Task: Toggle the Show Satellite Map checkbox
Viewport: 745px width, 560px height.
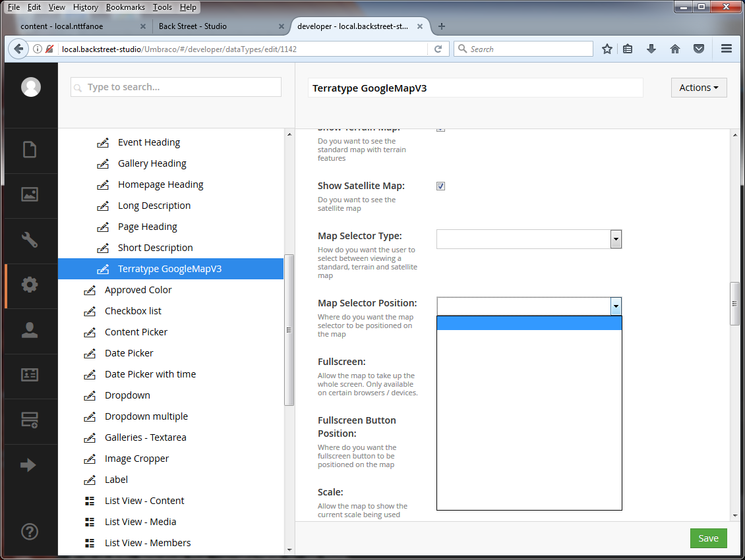Action: (x=440, y=186)
